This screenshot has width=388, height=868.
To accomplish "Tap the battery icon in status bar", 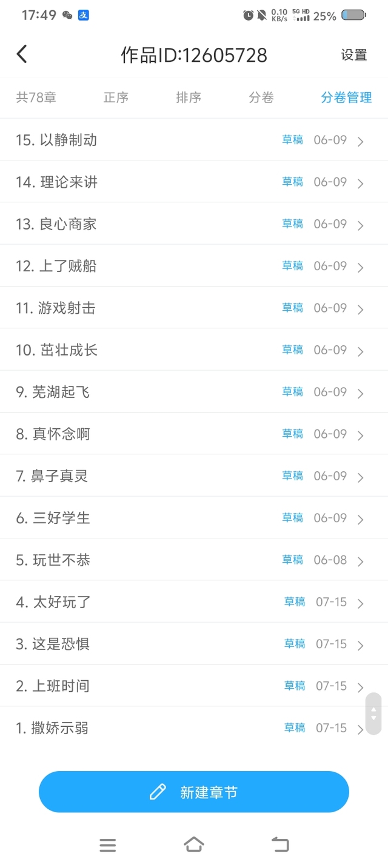I will pos(353,16).
